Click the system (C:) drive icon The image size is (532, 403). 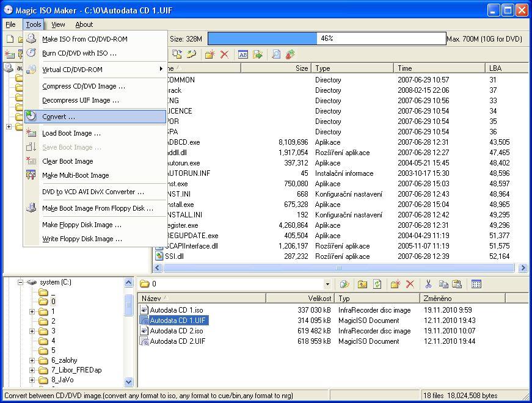tap(32, 282)
